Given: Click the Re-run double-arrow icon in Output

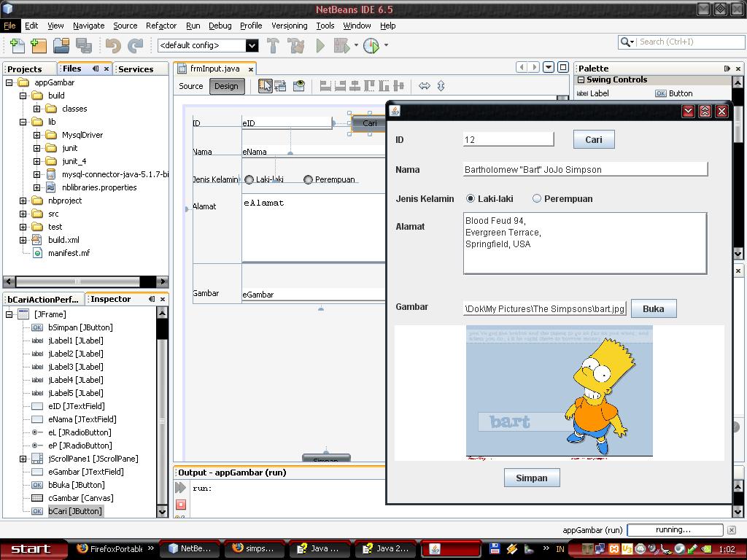Looking at the screenshot, I should click(x=181, y=488).
